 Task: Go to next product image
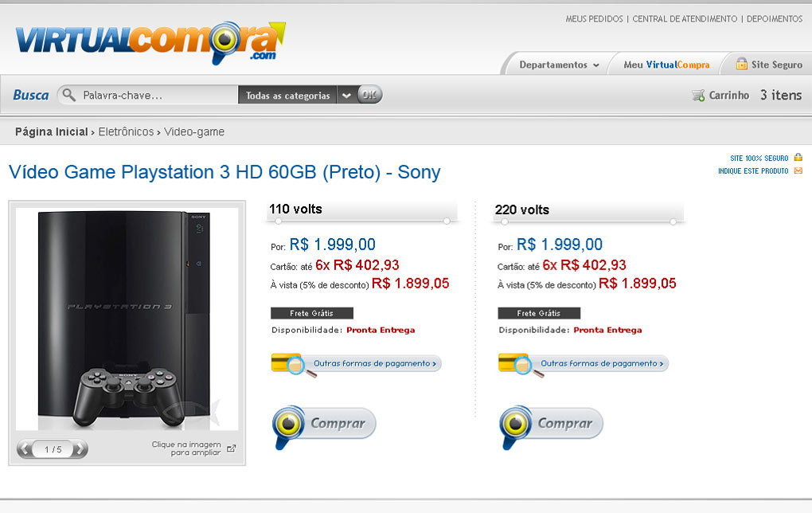click(80, 448)
